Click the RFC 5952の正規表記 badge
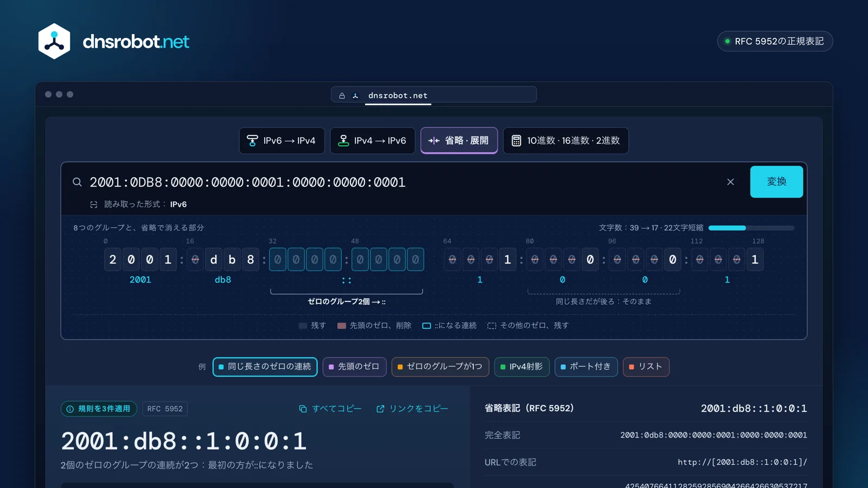The height and width of the screenshot is (488, 868). point(775,41)
